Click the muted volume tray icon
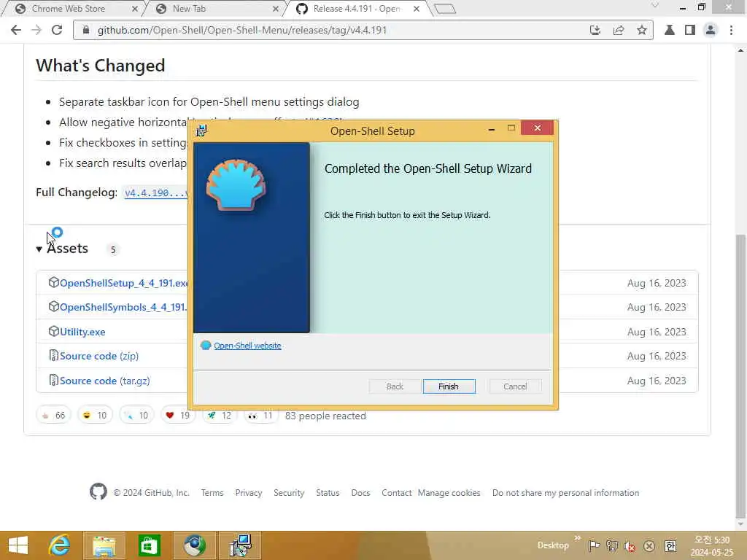The image size is (747, 560). click(630, 546)
